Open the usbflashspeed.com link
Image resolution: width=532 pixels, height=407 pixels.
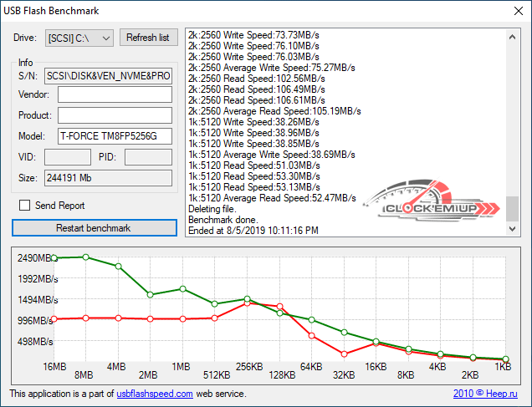pyautogui.click(x=155, y=394)
